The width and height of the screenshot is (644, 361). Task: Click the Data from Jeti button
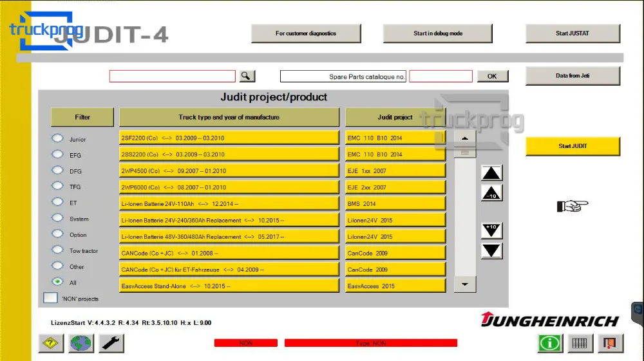[573, 76]
